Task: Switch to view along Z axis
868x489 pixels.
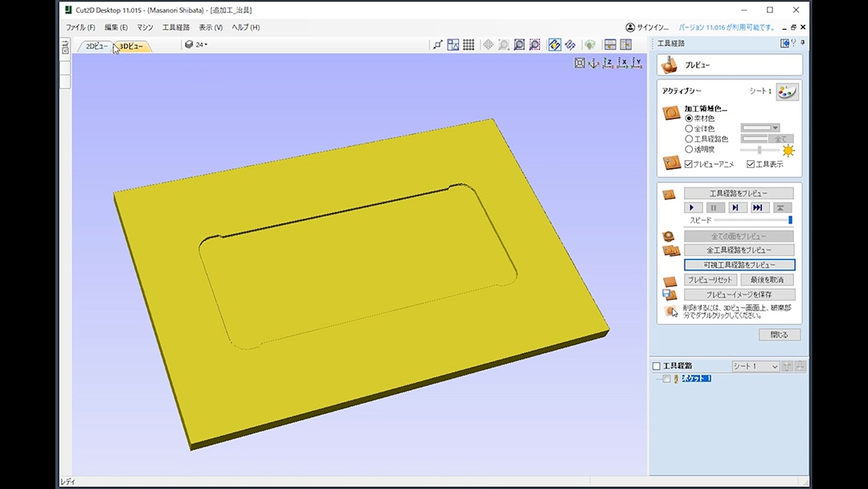Action: (x=608, y=63)
